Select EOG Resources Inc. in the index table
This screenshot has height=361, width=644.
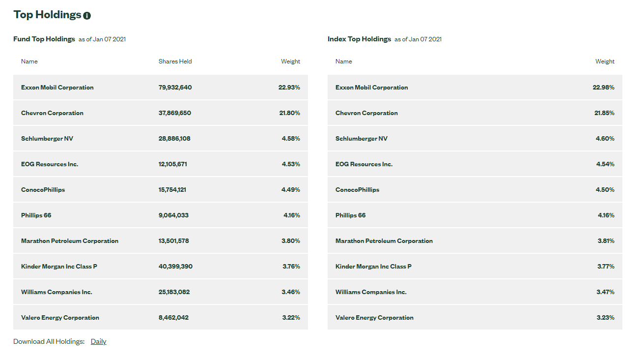click(x=364, y=164)
